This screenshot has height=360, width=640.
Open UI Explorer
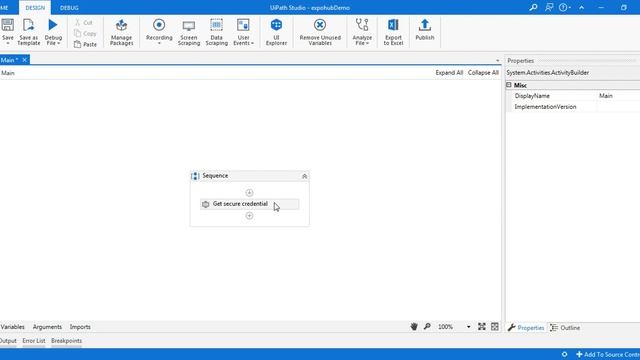coord(276,31)
